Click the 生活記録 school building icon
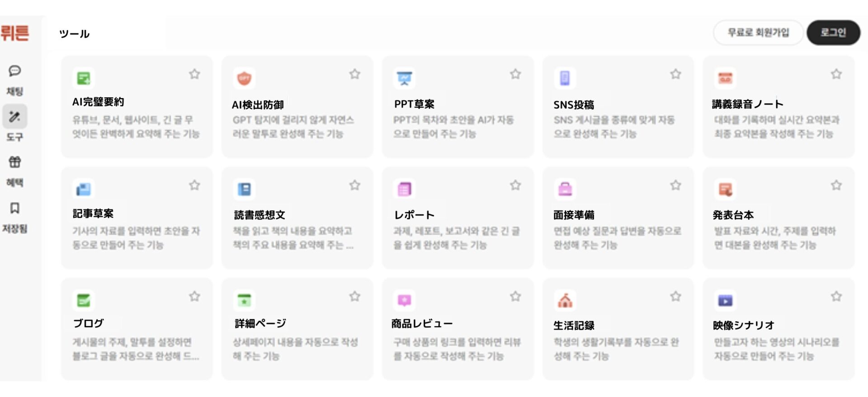The height and width of the screenshot is (397, 868). point(565,300)
